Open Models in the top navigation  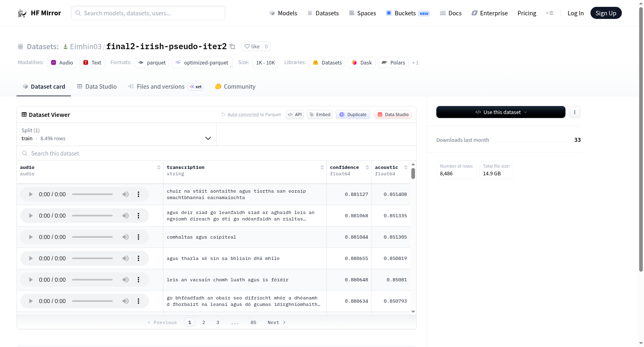(x=283, y=13)
